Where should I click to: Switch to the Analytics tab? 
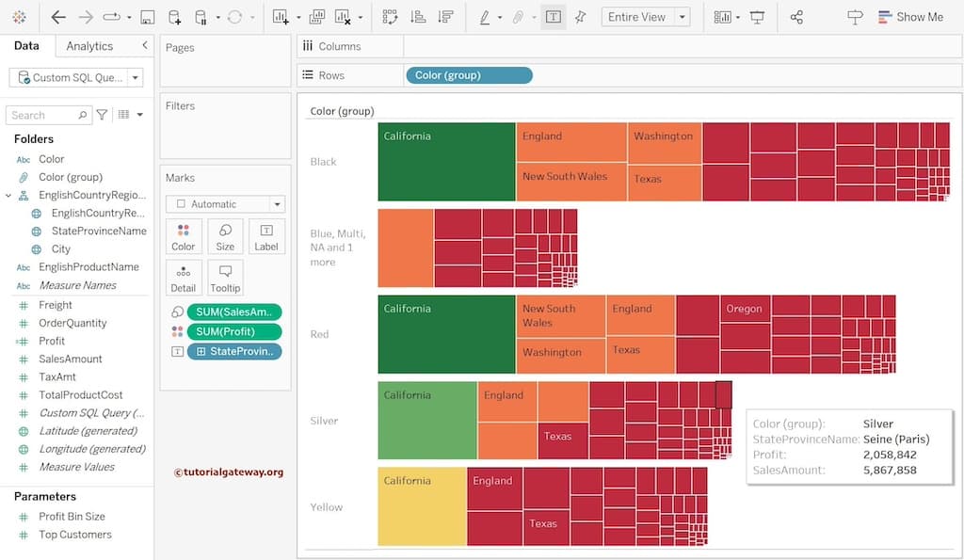click(89, 46)
